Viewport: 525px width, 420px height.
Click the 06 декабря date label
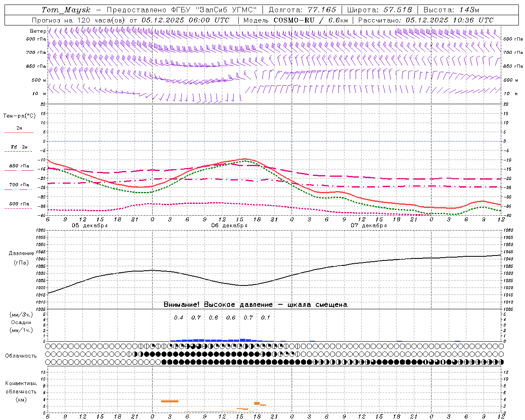click(x=229, y=226)
